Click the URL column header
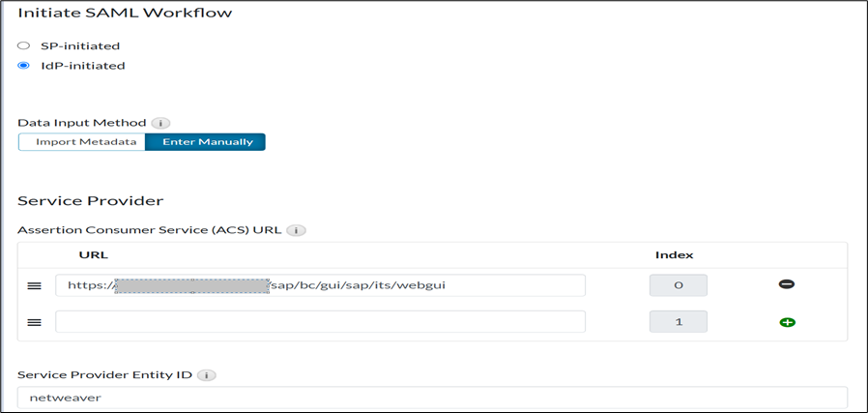Image resolution: width=868 pixels, height=413 pixels. 93,255
